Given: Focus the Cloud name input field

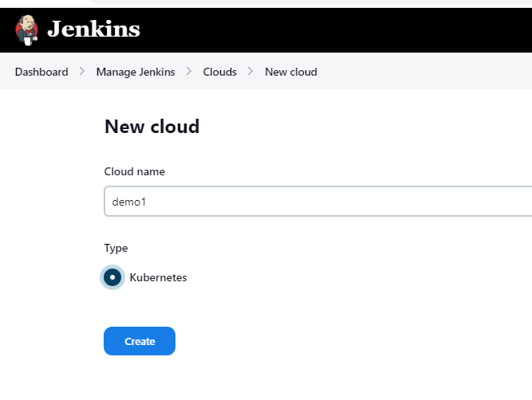Looking at the screenshot, I should (318, 201).
